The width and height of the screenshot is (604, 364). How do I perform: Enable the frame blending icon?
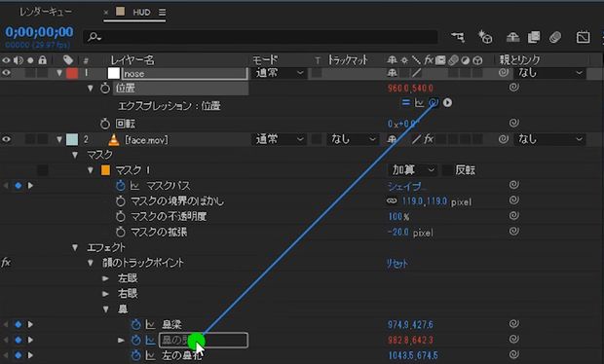pos(534,37)
